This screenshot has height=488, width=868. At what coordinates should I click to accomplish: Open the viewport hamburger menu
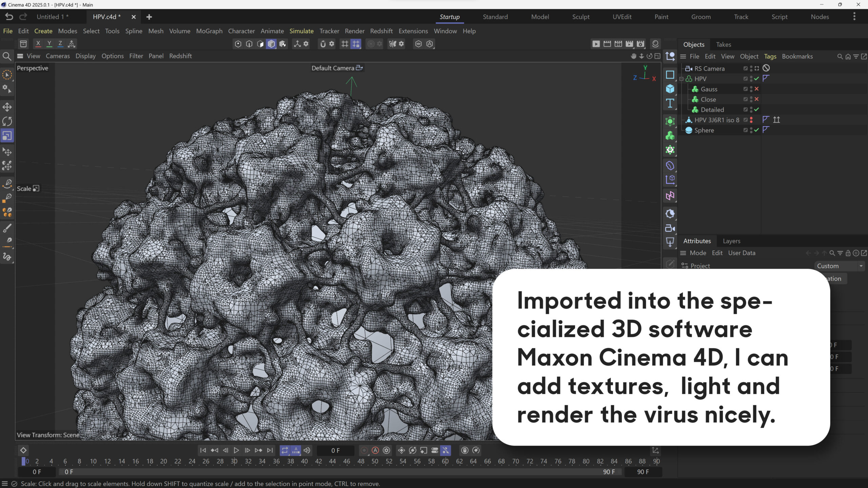coord(20,56)
